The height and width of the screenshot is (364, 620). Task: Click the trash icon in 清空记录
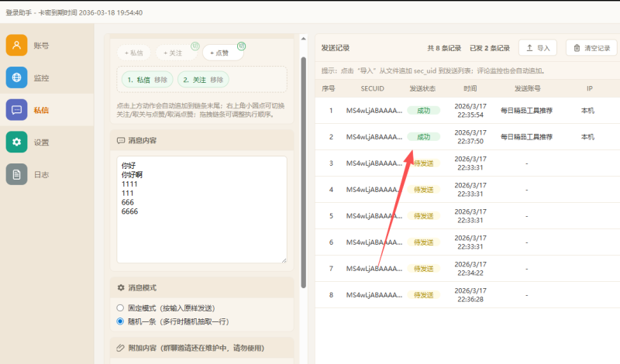pyautogui.click(x=577, y=48)
